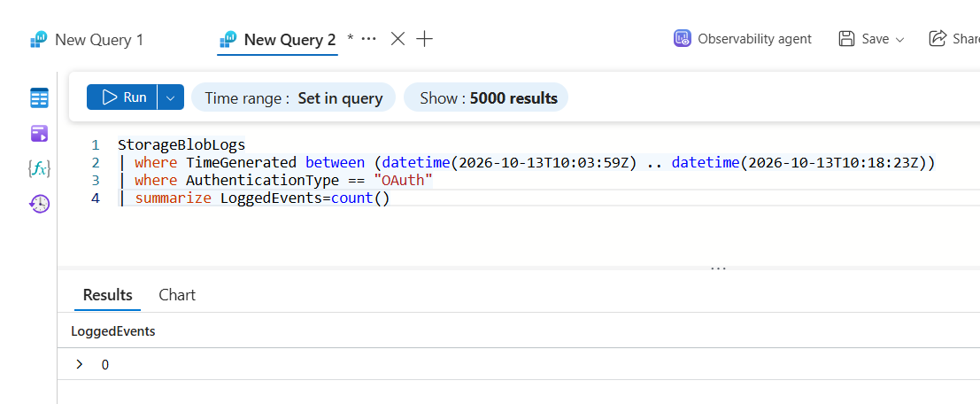Expand the Save dropdown chevron
Image resolution: width=980 pixels, height=404 pixels.
(900, 39)
